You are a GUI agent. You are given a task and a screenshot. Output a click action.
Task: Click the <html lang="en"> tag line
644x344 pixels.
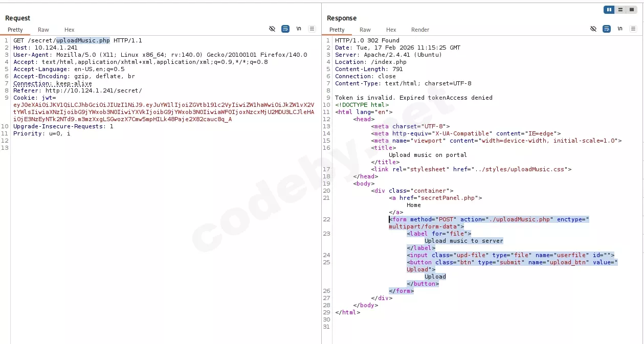coord(364,112)
